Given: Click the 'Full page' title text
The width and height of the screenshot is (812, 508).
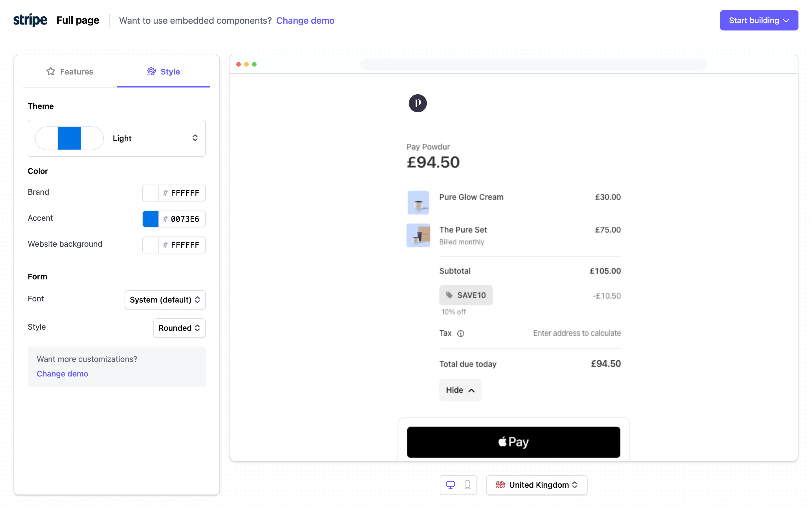Looking at the screenshot, I should [x=78, y=20].
